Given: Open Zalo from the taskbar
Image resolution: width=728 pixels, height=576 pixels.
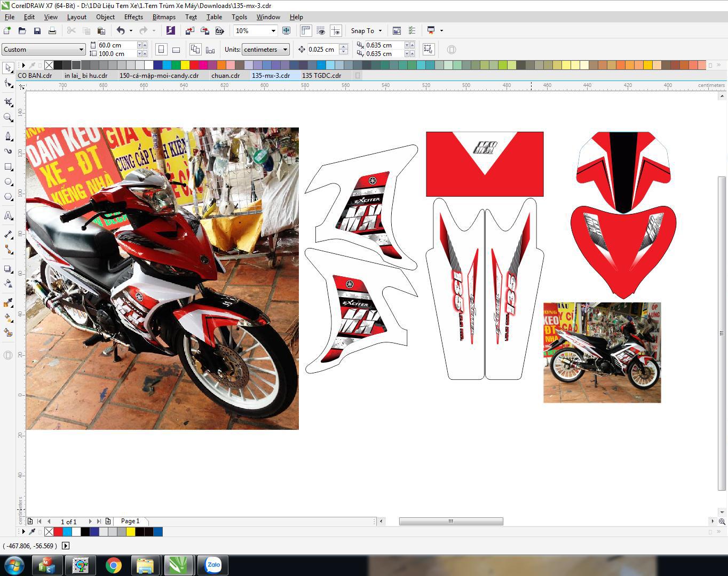Looking at the screenshot, I should 213,565.
